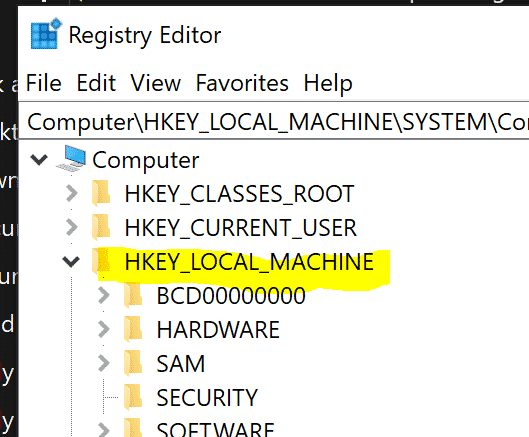This screenshot has height=437, width=529.
Task: Expand the SAM subkey
Action: coord(104,363)
